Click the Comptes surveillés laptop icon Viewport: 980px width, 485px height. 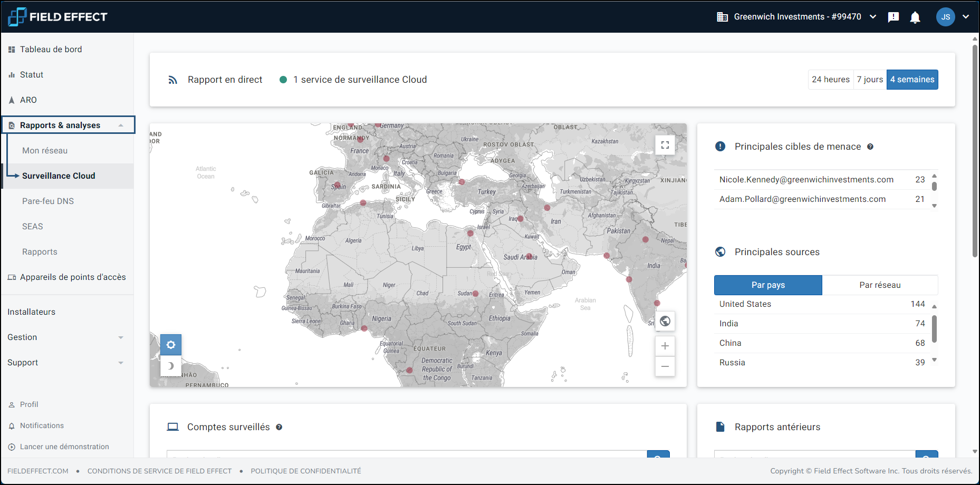coord(172,427)
